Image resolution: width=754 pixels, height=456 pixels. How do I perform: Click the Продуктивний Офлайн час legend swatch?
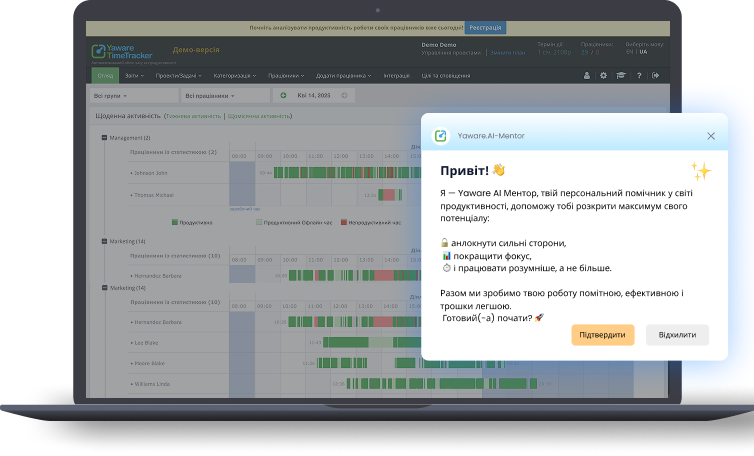pyautogui.click(x=259, y=222)
